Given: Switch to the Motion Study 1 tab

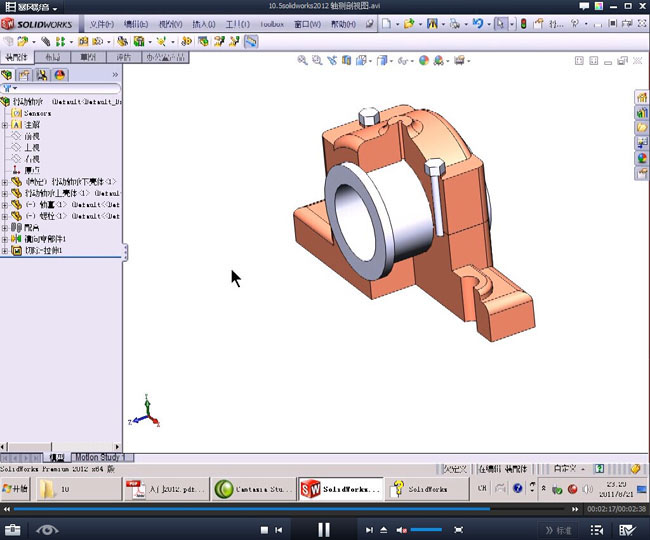Looking at the screenshot, I should click(x=101, y=457).
